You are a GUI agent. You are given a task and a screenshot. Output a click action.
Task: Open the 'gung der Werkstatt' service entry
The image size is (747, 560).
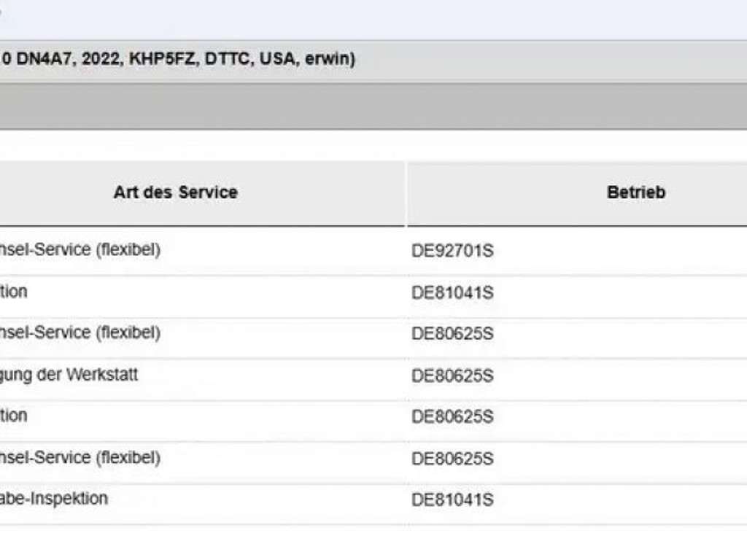(69, 375)
